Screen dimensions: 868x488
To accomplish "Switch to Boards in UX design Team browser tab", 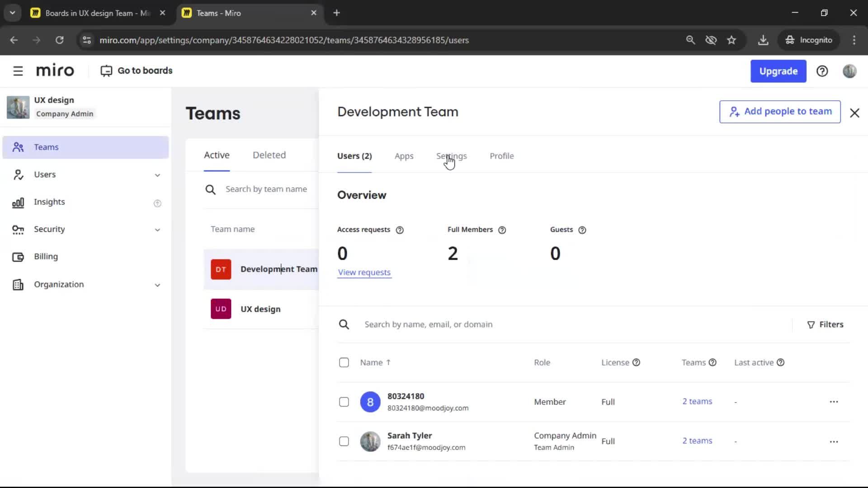I will (x=98, y=13).
